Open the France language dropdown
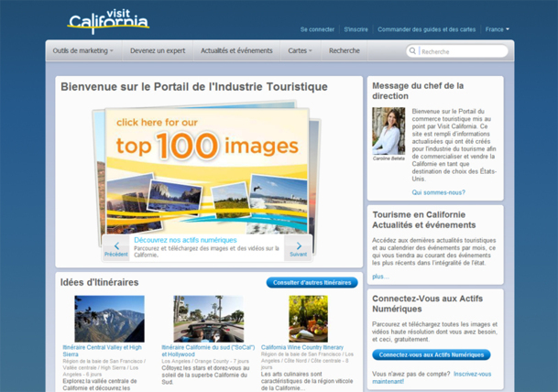Screen dimensions: 558x392 pyautogui.click(x=498, y=29)
